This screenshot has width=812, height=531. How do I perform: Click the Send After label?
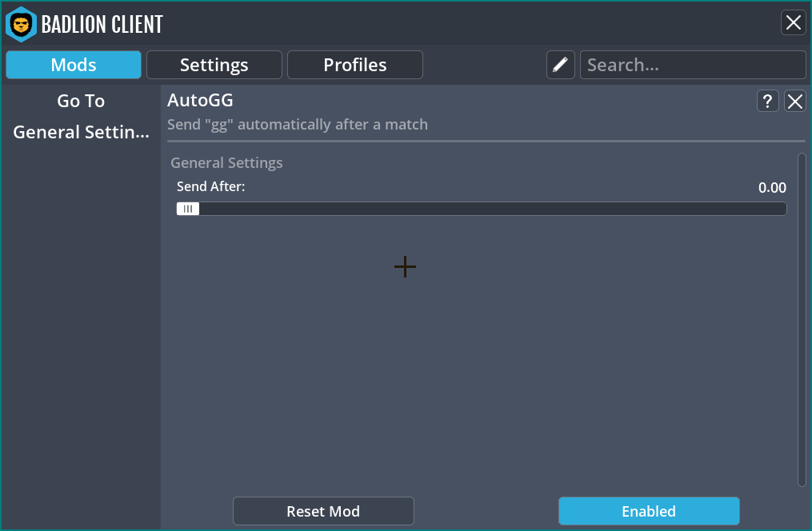210,186
